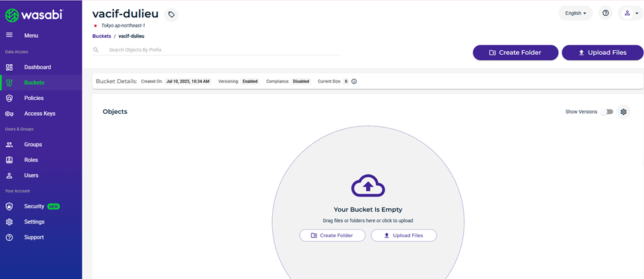Go to Policies in the sidebar

(x=34, y=98)
